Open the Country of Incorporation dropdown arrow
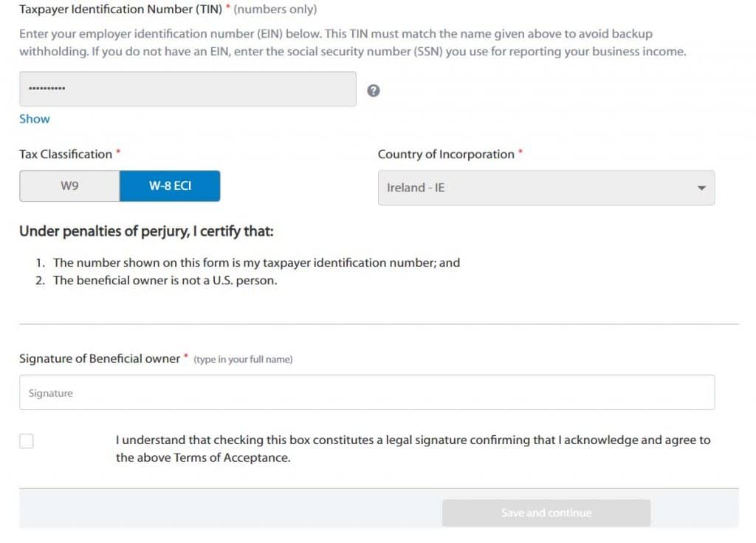 point(701,188)
